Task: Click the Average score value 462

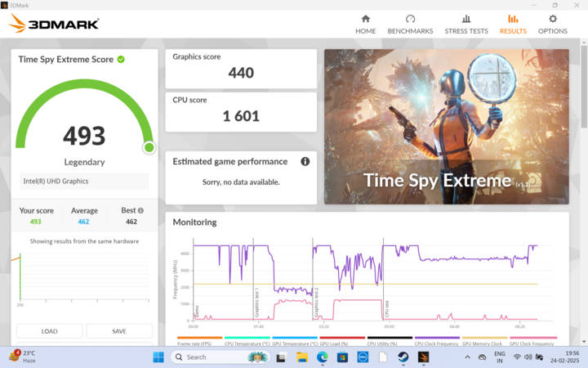Action: pyautogui.click(x=83, y=222)
